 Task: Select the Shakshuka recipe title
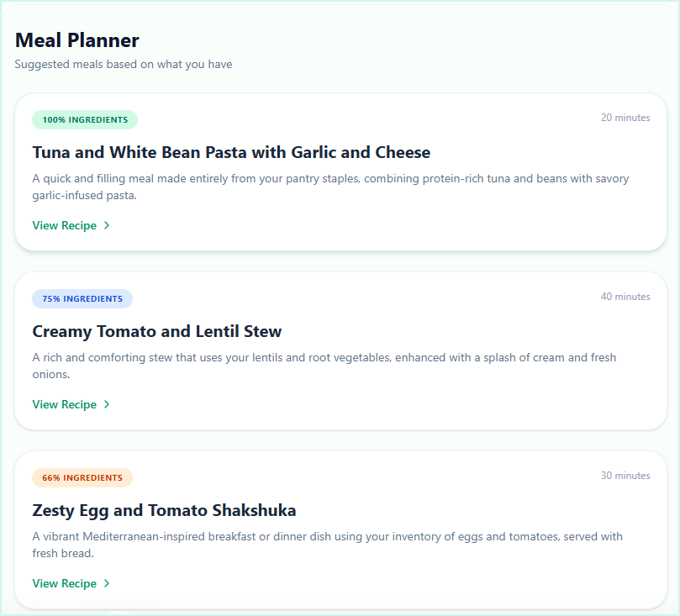(x=163, y=510)
